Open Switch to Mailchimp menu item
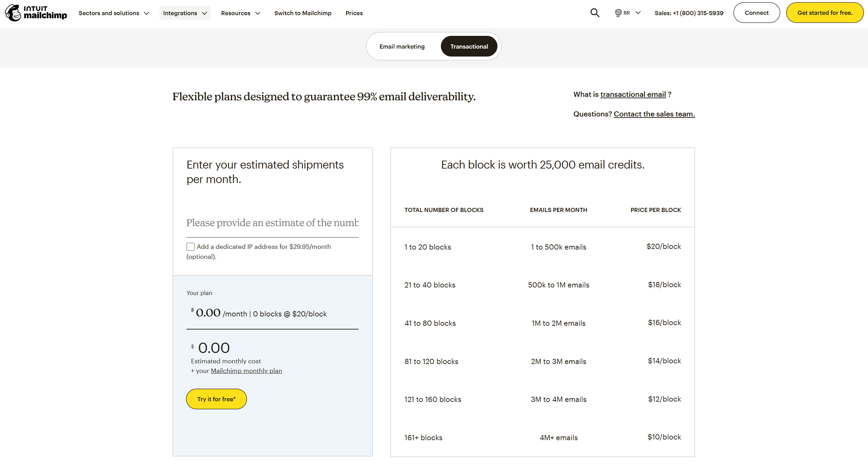 [x=303, y=13]
